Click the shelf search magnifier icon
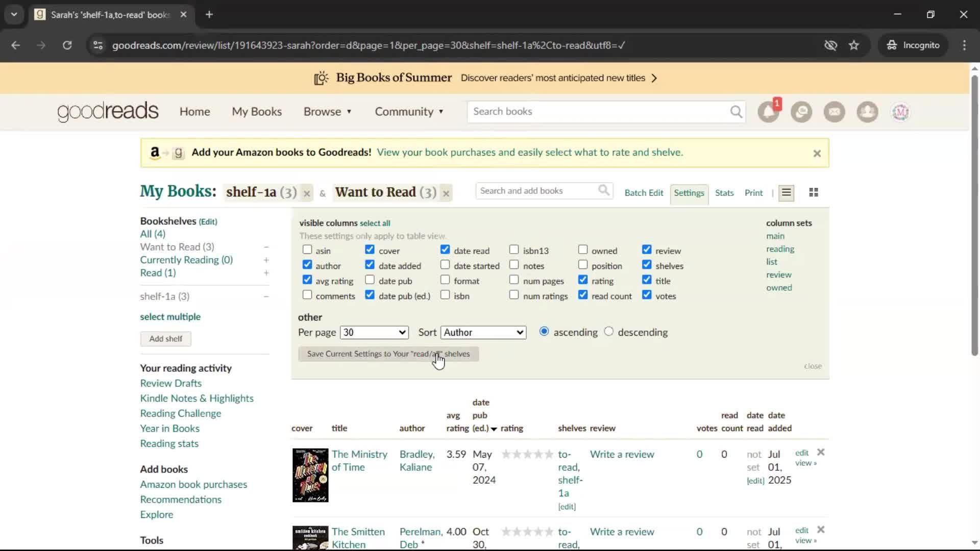Screen dimensions: 980x551 tap(604, 191)
